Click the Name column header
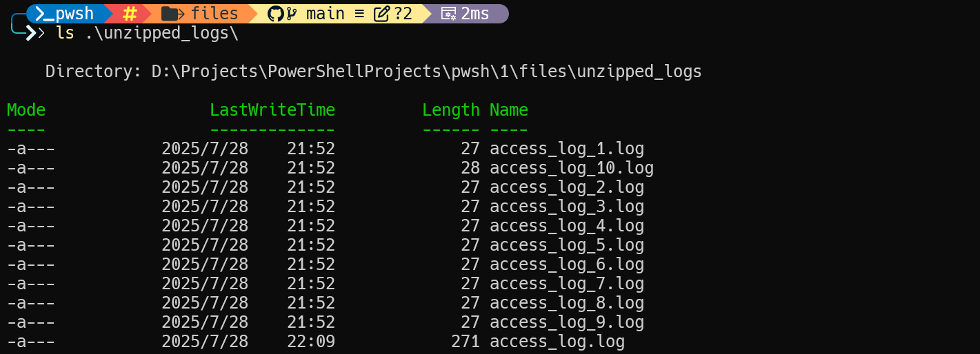Screen dimensions: 980x354 coord(509,110)
